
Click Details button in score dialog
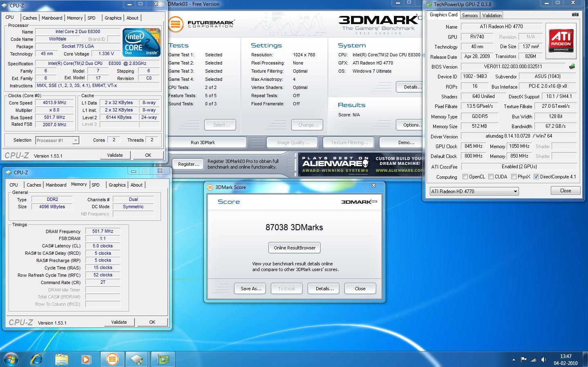(324, 289)
